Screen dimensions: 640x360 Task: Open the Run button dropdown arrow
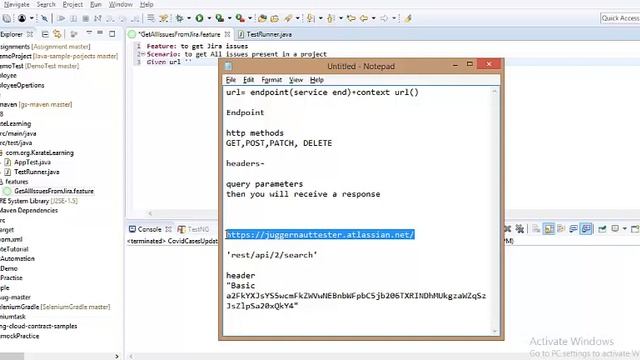(x=209, y=18)
